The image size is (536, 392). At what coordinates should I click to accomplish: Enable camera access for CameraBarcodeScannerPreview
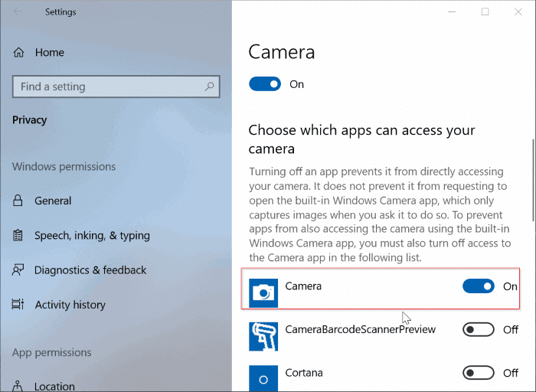479,329
